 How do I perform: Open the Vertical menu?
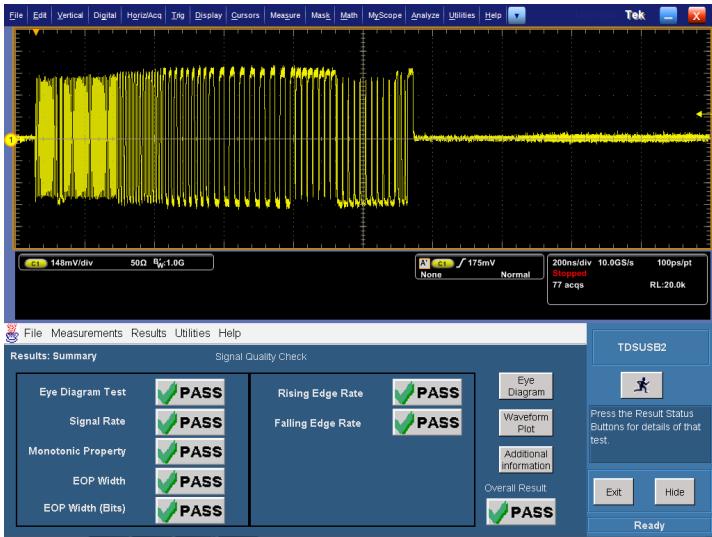[x=70, y=15]
